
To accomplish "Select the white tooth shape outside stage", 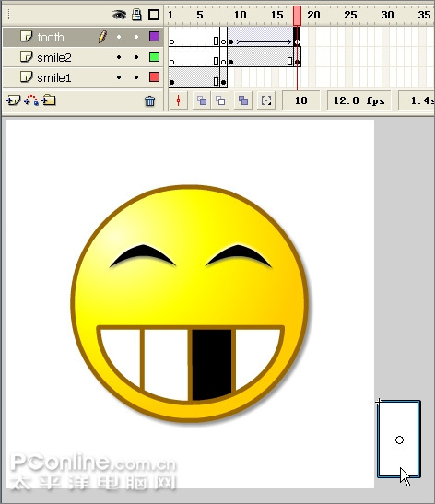I will click(399, 440).
